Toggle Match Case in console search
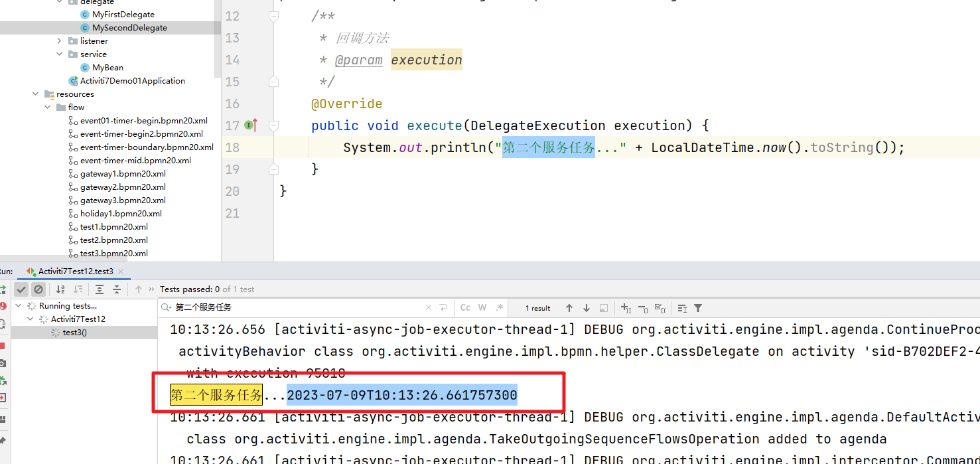This screenshot has width=980, height=464. tap(465, 308)
